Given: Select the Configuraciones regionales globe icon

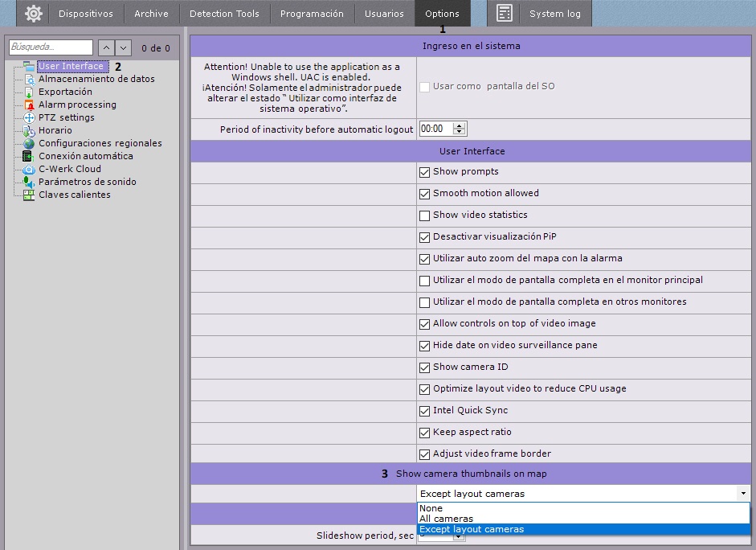Looking at the screenshot, I should pos(29,144).
